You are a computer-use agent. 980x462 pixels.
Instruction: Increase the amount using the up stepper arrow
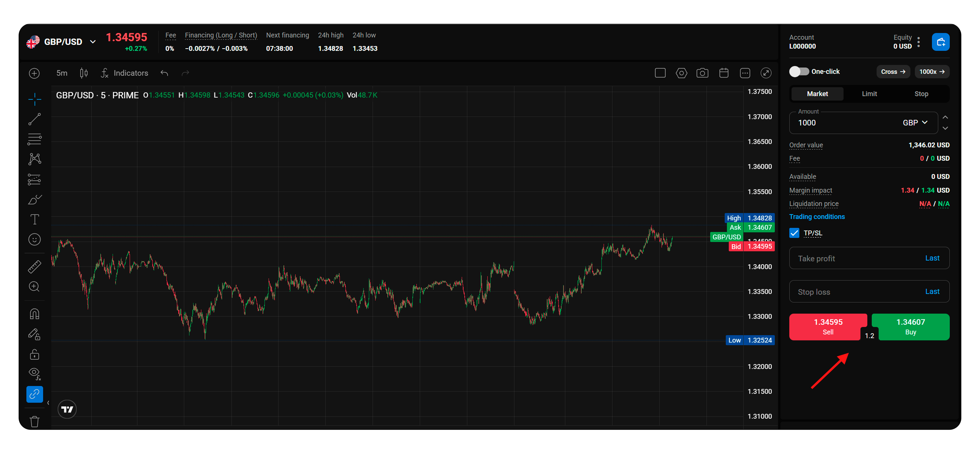coord(946,117)
